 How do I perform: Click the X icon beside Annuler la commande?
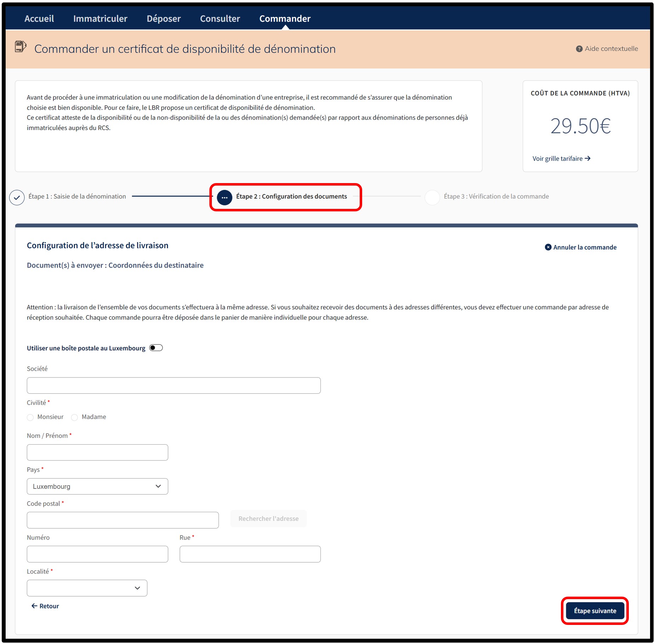point(548,247)
